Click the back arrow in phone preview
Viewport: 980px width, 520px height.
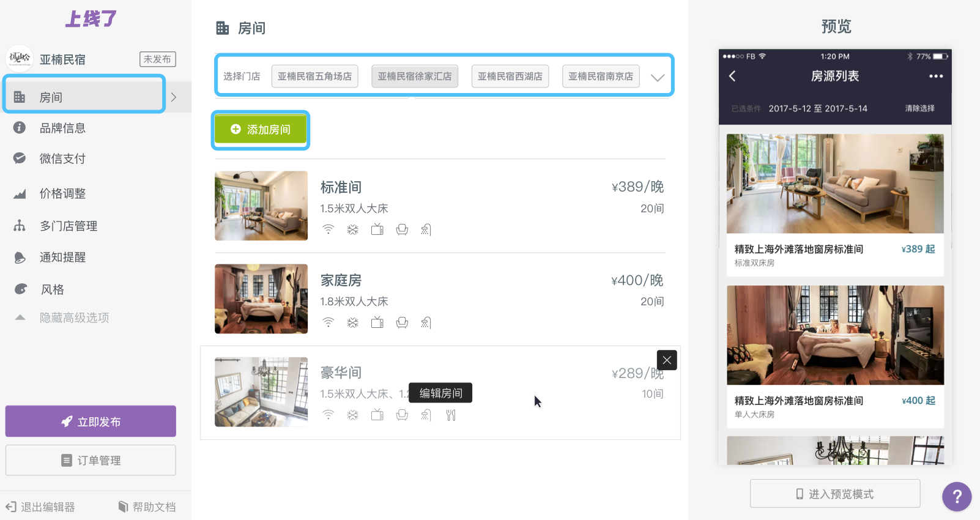[x=732, y=76]
